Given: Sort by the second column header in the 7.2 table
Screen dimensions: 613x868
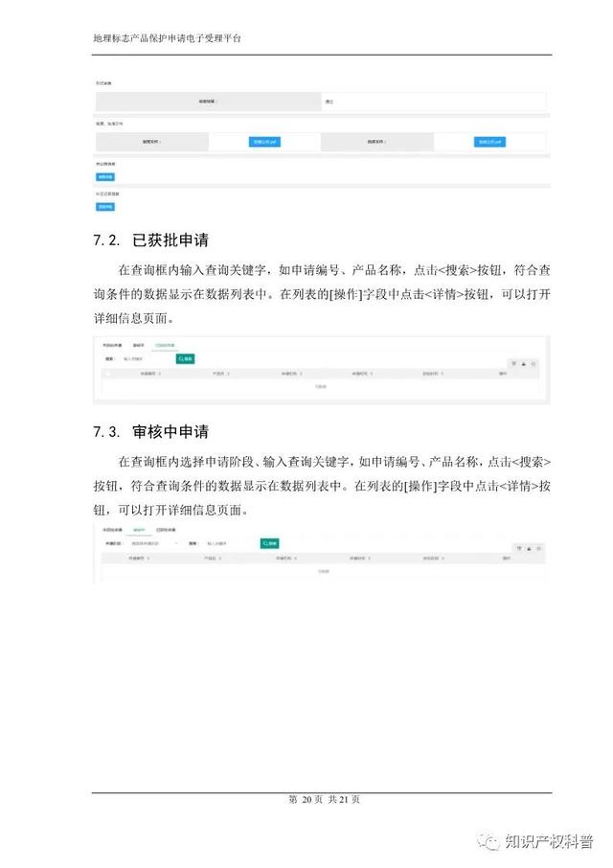Looking at the screenshot, I should tap(220, 374).
